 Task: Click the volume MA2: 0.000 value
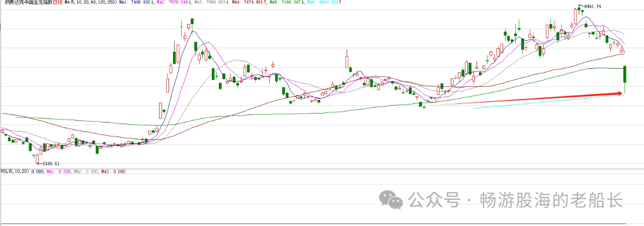tap(87, 171)
